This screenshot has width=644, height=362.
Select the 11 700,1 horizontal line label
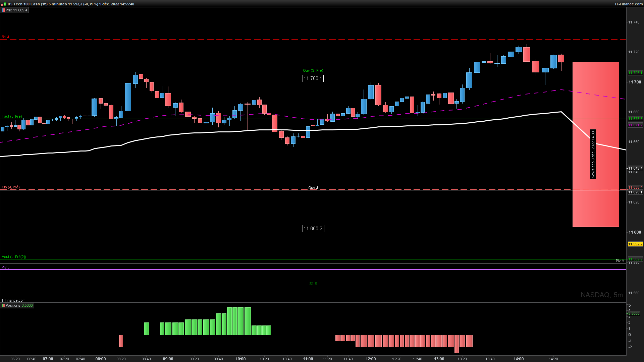313,78
